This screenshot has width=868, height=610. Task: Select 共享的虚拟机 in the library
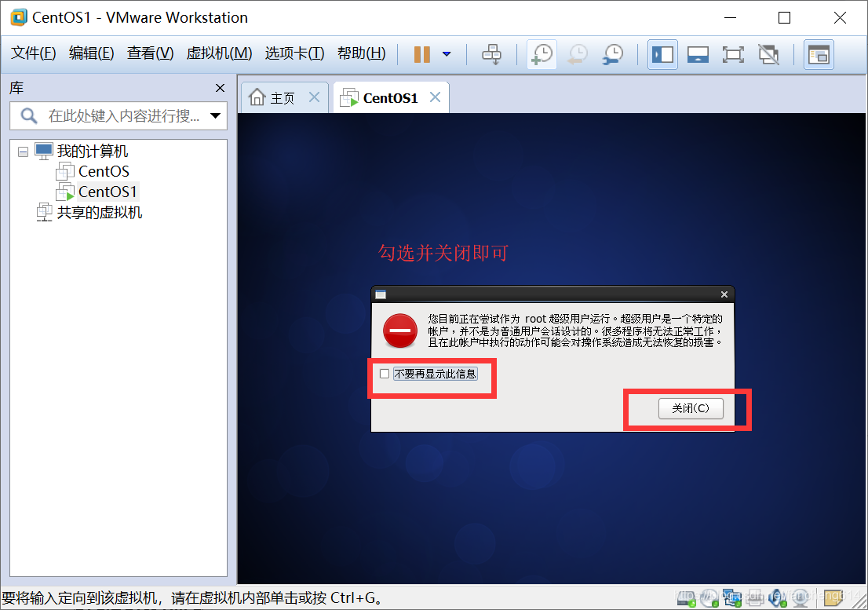[99, 213]
